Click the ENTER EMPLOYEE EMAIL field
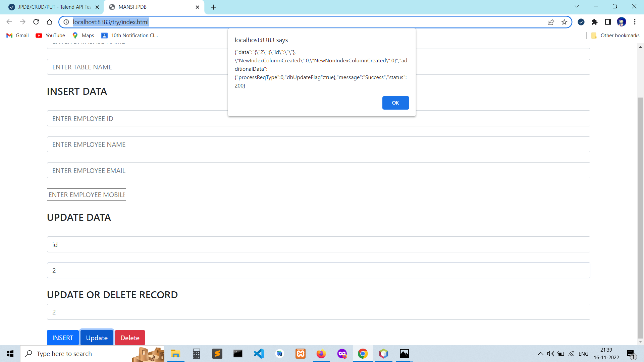This screenshot has width=644, height=362. click(x=201, y=170)
